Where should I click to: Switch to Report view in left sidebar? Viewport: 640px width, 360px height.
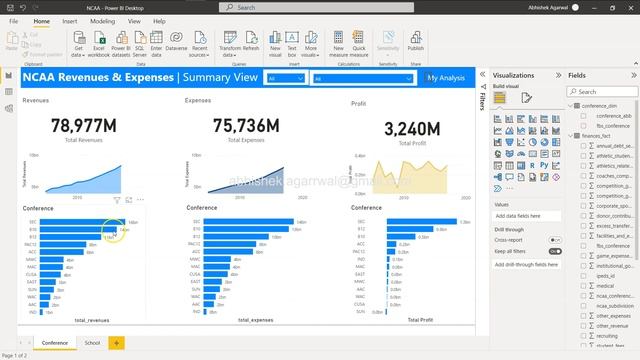(9, 76)
